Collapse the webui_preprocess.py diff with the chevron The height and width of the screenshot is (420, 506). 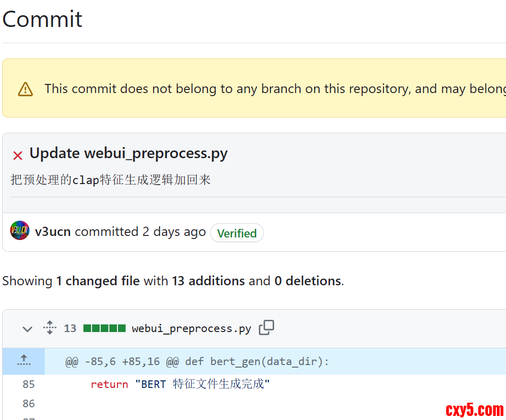click(x=27, y=329)
